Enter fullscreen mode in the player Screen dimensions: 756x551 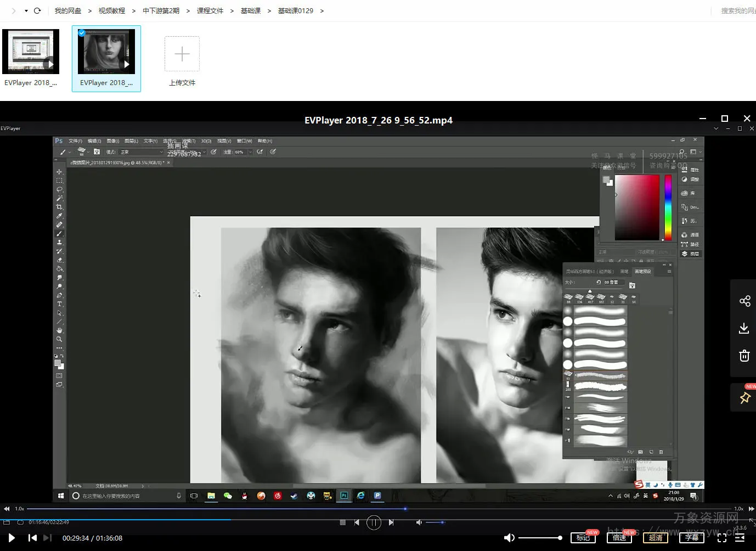[722, 538]
